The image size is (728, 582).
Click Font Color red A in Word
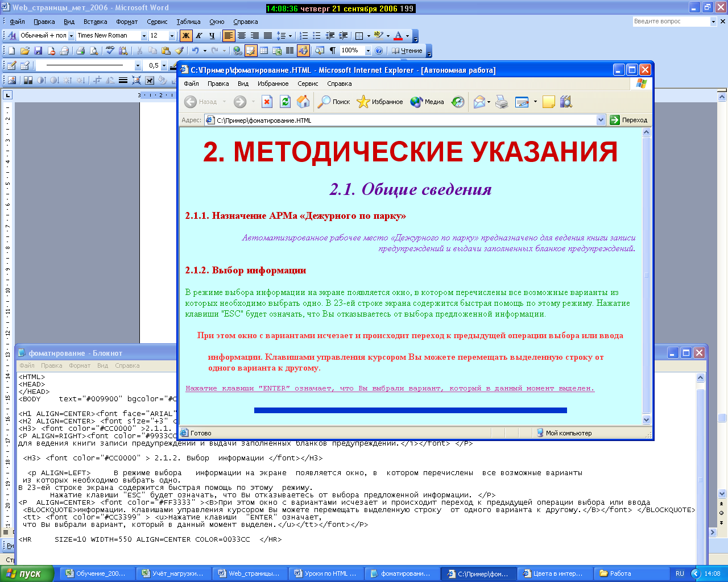398,35
